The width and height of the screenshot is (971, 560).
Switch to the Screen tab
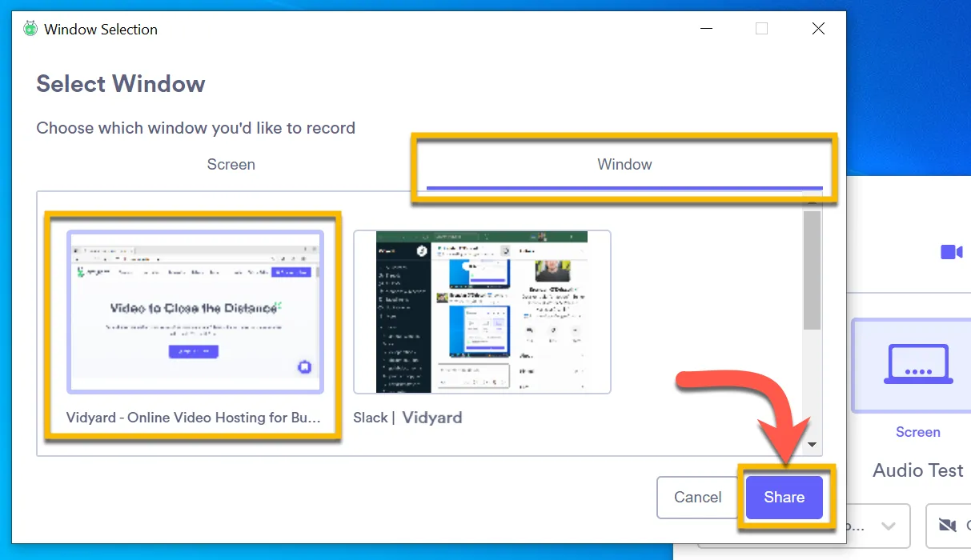pyautogui.click(x=231, y=165)
